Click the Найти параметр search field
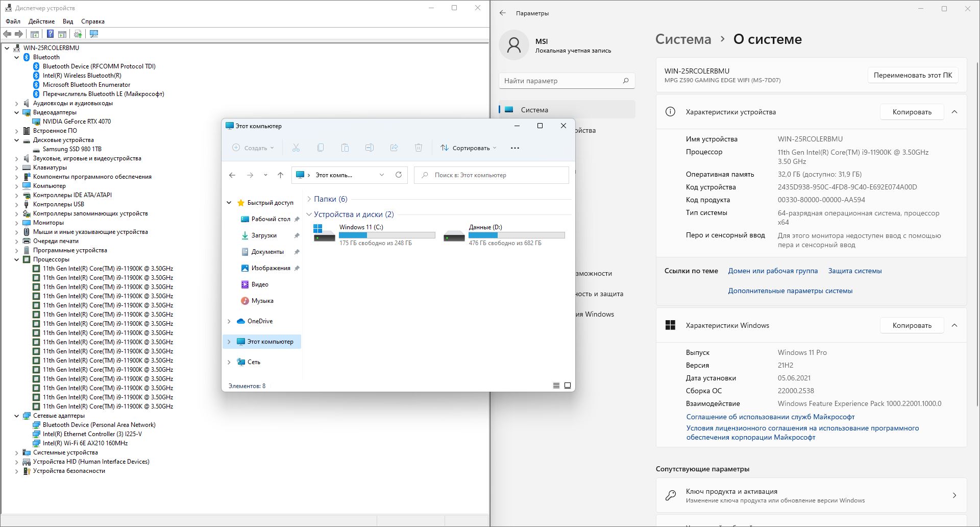The height and width of the screenshot is (527, 980). pyautogui.click(x=561, y=81)
